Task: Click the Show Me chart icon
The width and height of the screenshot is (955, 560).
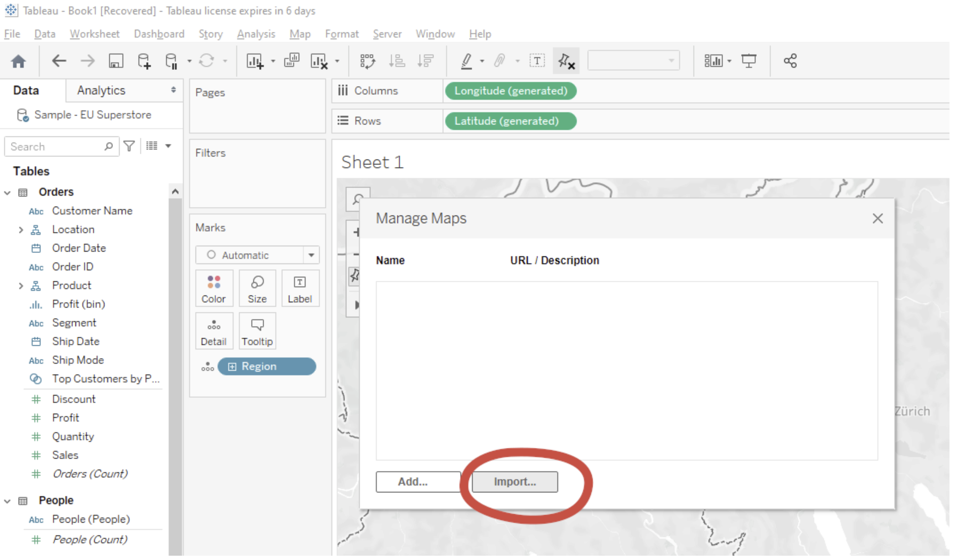Action: [x=714, y=61]
